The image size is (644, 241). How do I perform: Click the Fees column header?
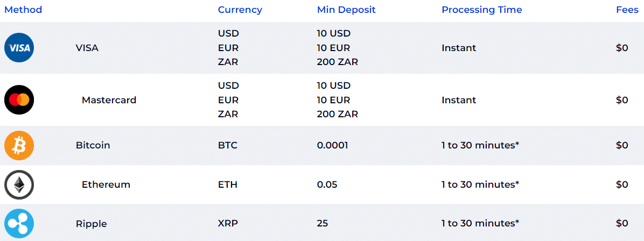coord(627,10)
